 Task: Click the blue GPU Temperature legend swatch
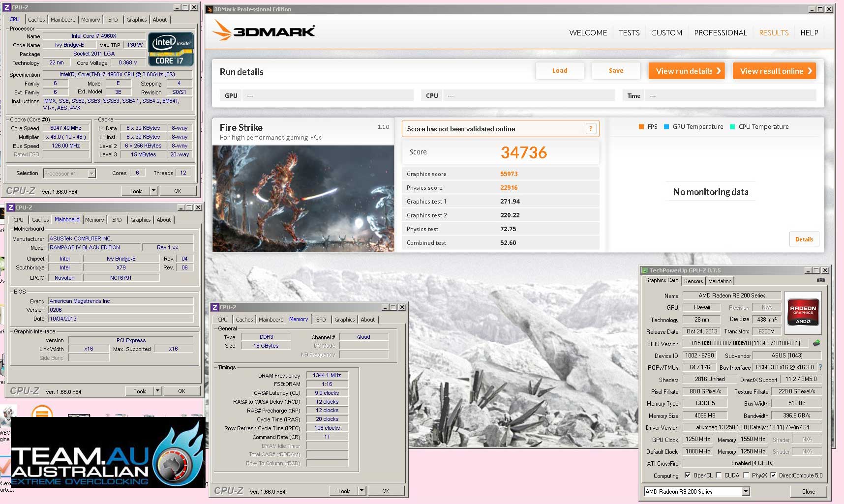pos(666,126)
